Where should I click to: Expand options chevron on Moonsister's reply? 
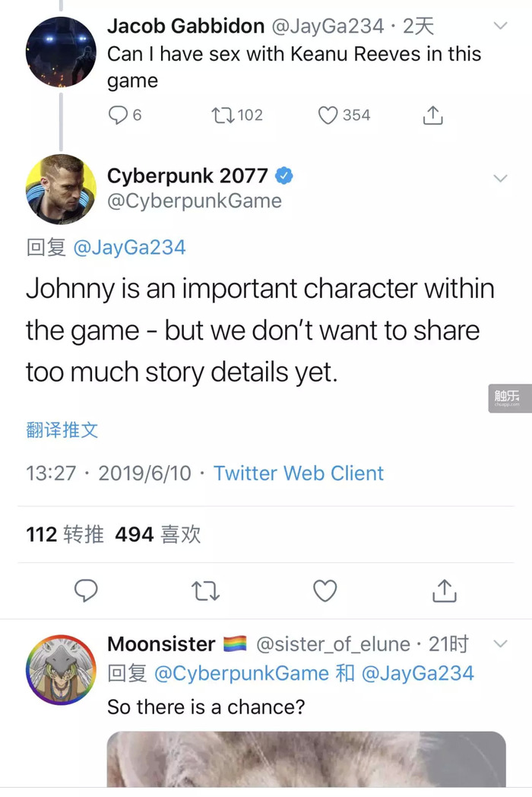point(501,644)
